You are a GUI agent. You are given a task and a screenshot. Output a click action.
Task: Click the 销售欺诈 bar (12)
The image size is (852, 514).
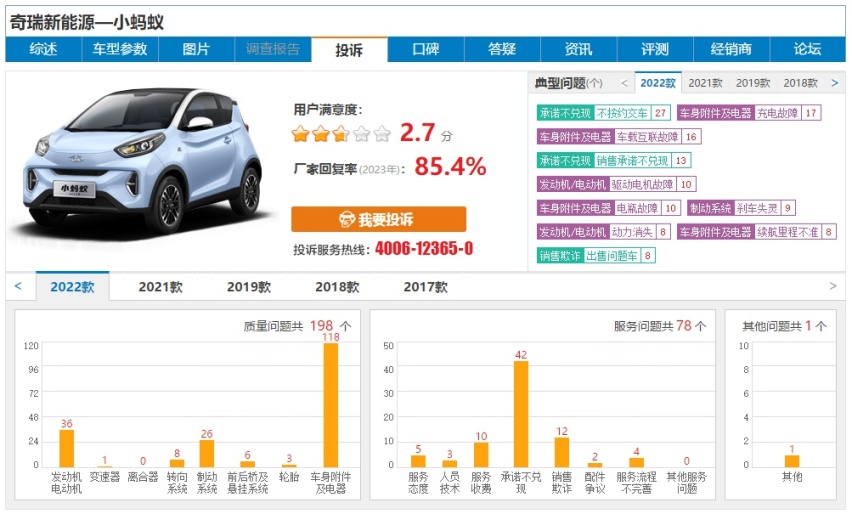(562, 452)
